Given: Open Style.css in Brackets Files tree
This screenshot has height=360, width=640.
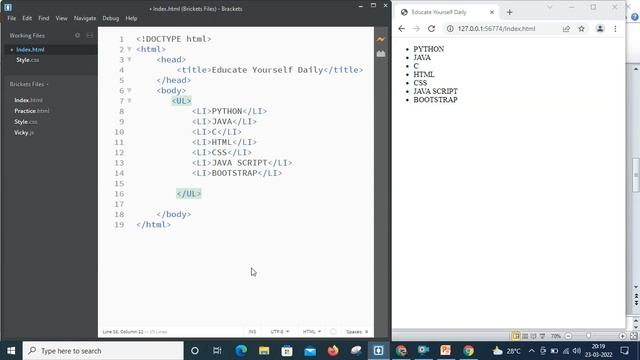Looking at the screenshot, I should click(x=25, y=122).
